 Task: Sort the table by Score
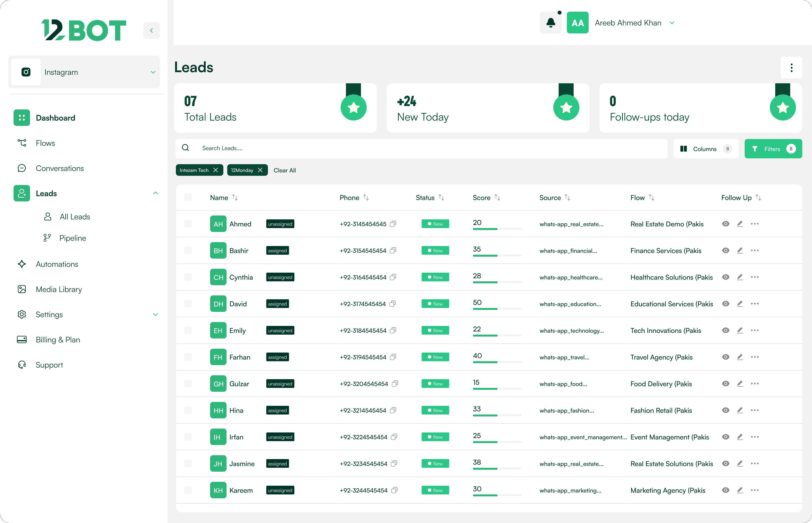click(497, 197)
